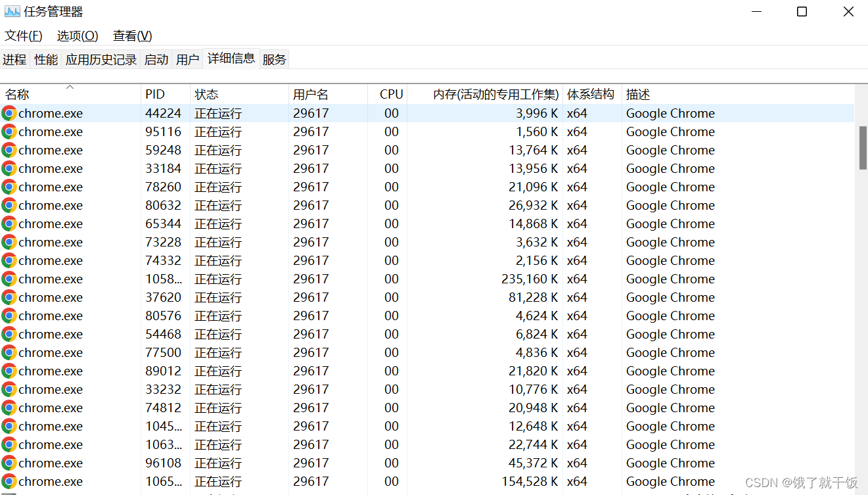Click the PID cell 96108
This screenshot has width=868, height=495.
click(163, 463)
